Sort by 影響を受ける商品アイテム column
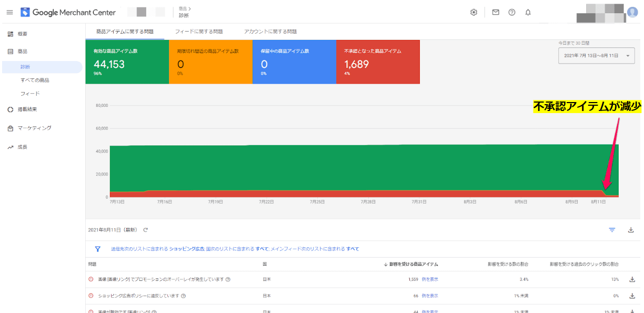This screenshot has height=313, width=644. (412, 264)
